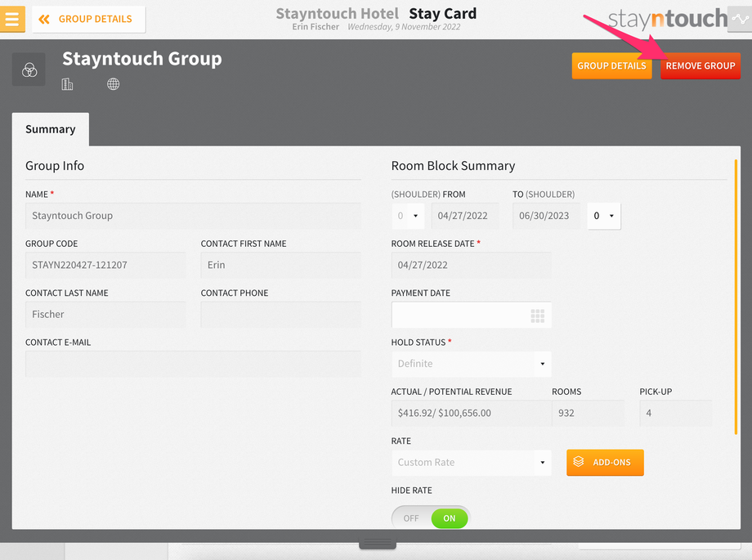Click the Add-Ons button

click(605, 463)
